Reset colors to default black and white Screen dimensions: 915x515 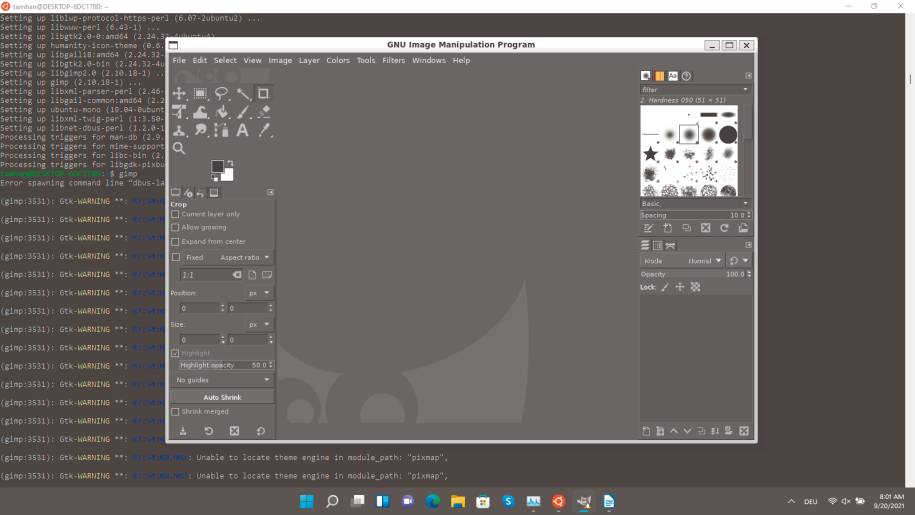tap(214, 178)
